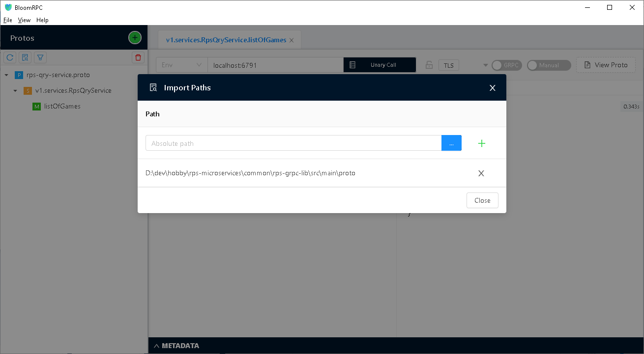Screen dimensions: 644x354
Task: Maximize the BloomRPC window
Action: pyautogui.click(x=610, y=7)
